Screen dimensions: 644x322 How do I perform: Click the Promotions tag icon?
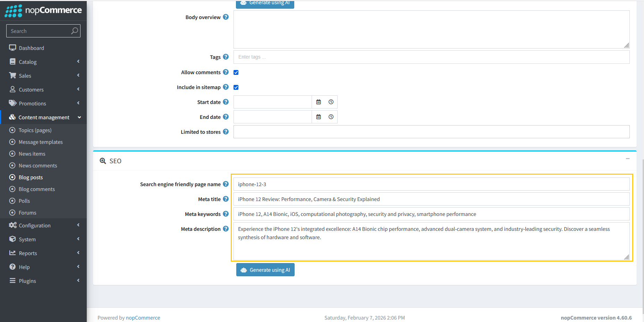12,103
